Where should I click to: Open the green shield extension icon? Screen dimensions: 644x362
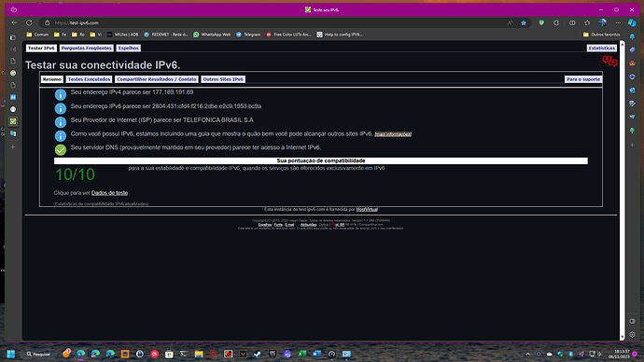541,23
